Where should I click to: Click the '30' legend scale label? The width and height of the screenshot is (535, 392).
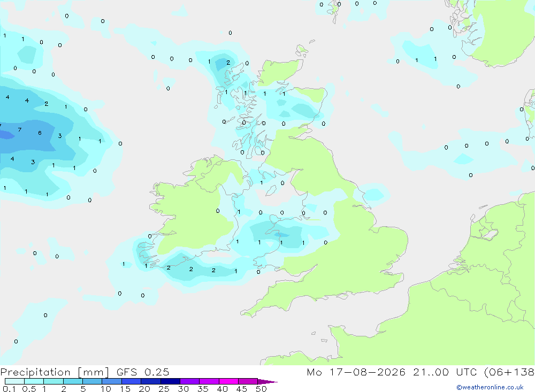183,389
